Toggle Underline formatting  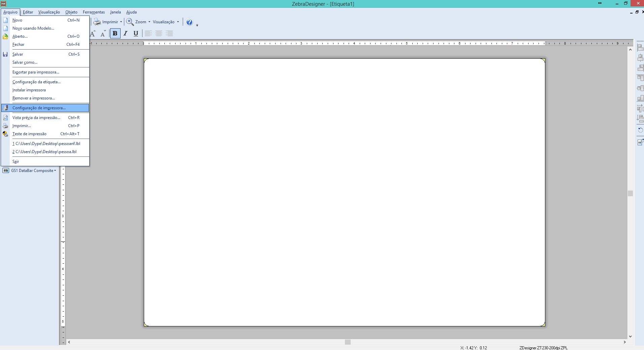click(136, 33)
